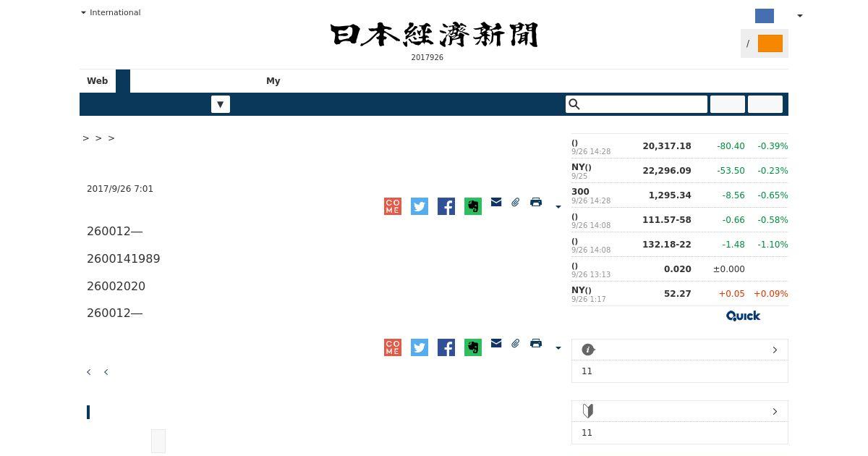Click the first white button beside the search box

pyautogui.click(x=728, y=104)
